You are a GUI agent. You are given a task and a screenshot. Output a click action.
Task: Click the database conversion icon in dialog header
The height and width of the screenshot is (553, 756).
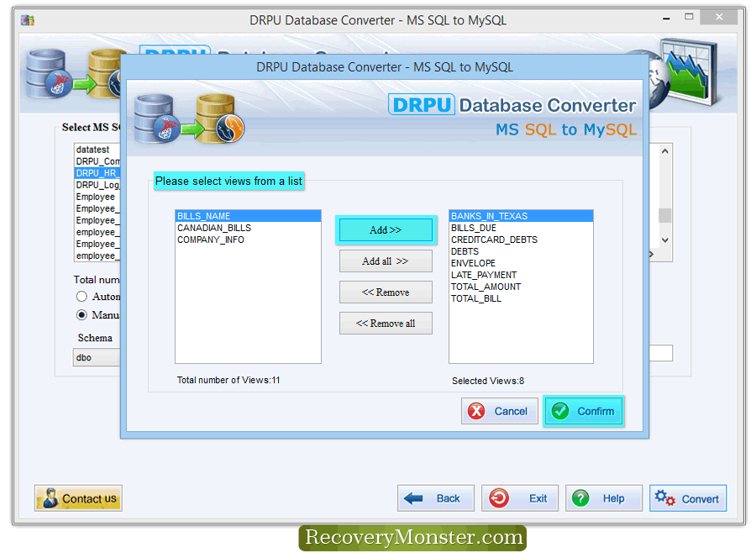[x=189, y=118]
